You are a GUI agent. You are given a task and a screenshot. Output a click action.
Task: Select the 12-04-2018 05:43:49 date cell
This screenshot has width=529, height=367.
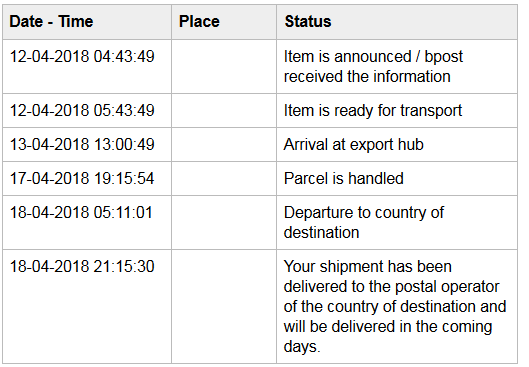pos(87,111)
